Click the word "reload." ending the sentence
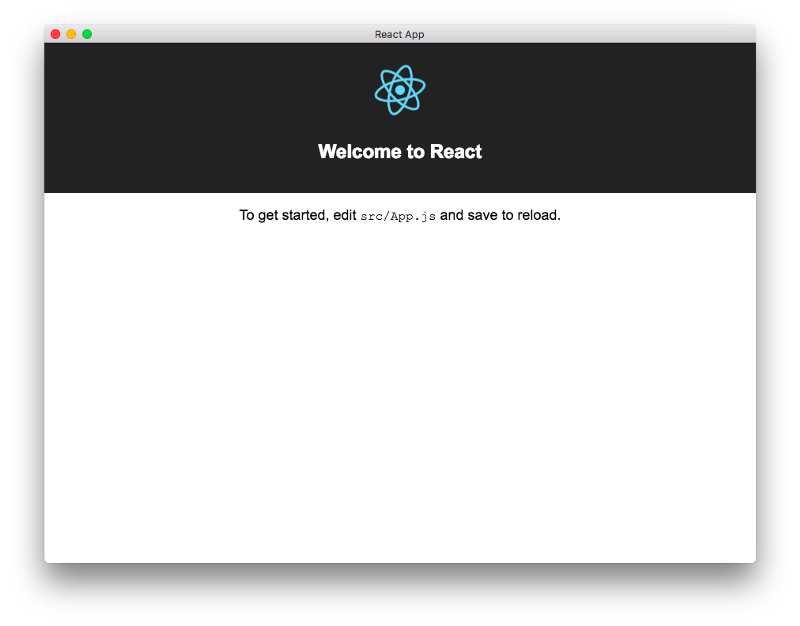This screenshot has height=626, width=800. 539,215
